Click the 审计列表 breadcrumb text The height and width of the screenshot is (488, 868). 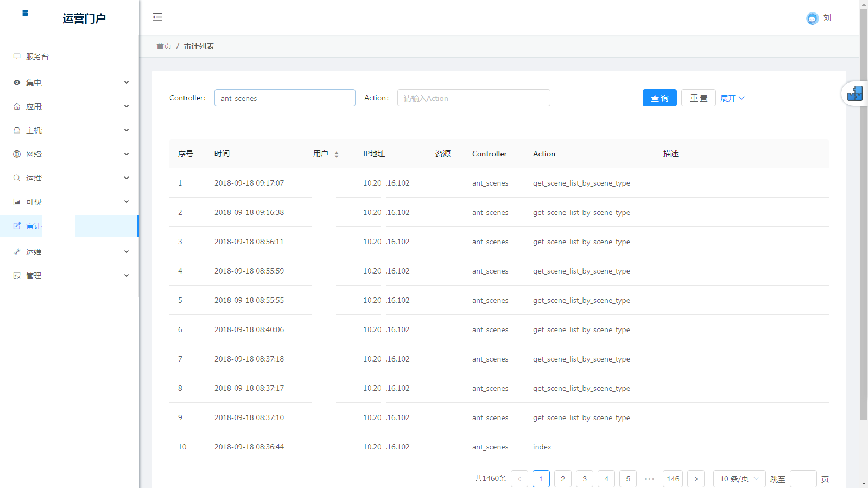pos(199,46)
